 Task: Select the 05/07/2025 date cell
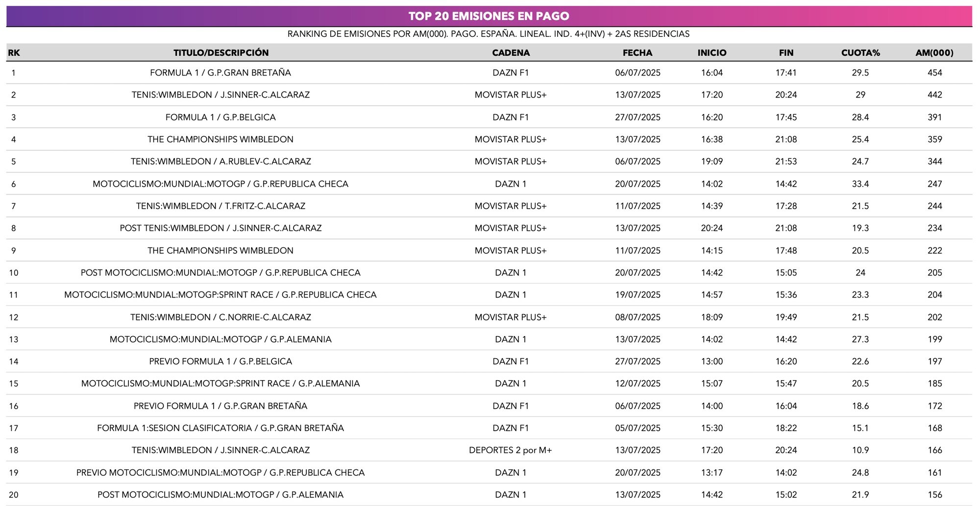tap(637, 428)
